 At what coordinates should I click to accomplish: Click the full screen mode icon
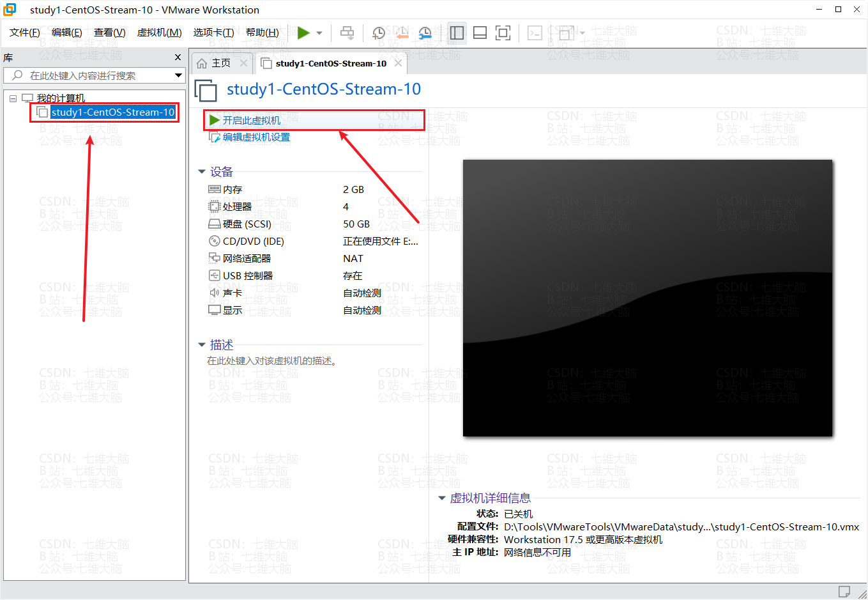(x=503, y=33)
